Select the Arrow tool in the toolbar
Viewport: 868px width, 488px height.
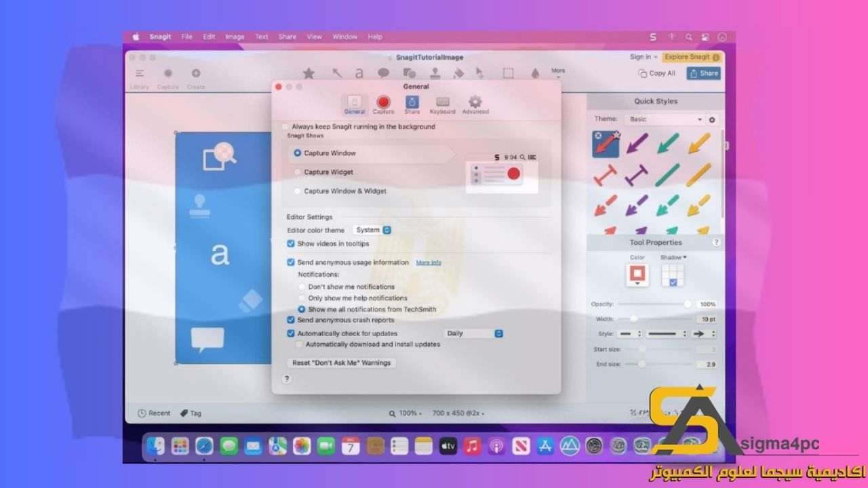(336, 73)
